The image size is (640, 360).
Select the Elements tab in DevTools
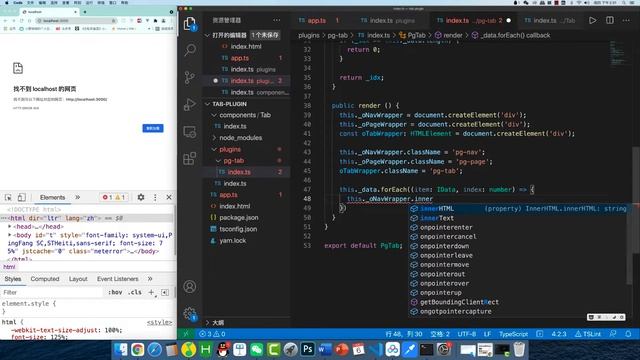coord(52,198)
